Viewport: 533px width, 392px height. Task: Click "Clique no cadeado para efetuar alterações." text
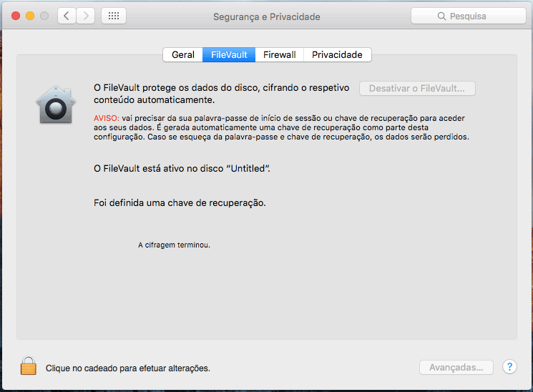[x=128, y=368]
